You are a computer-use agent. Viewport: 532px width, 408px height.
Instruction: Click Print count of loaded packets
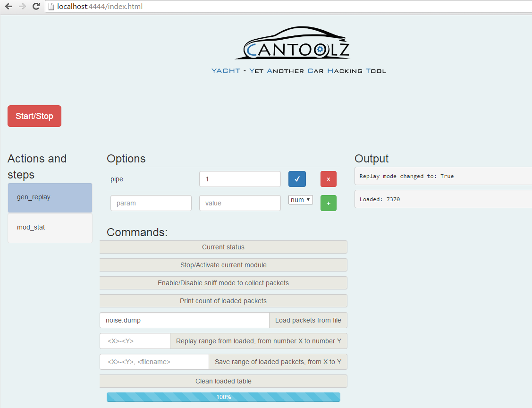click(x=223, y=301)
